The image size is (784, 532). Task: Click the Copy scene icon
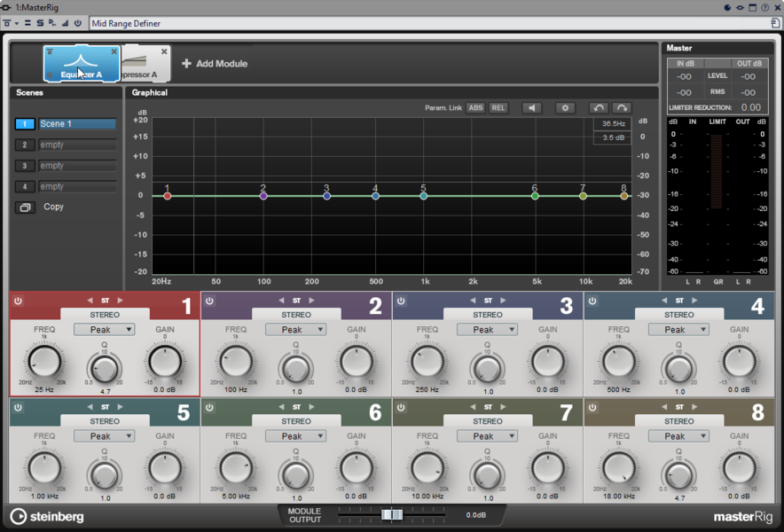coord(25,207)
